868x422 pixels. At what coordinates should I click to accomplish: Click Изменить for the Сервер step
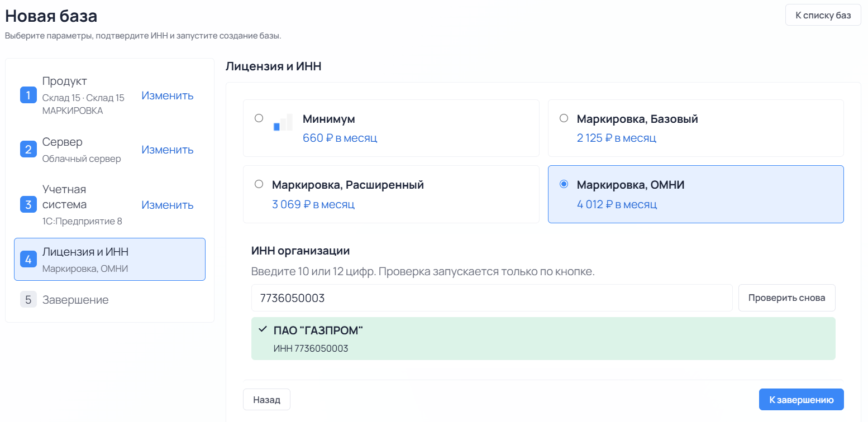[168, 150]
